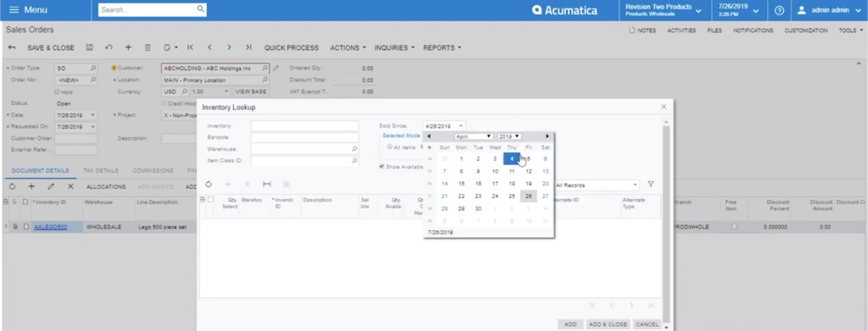Click the undo icon in the toolbar

tap(109, 47)
